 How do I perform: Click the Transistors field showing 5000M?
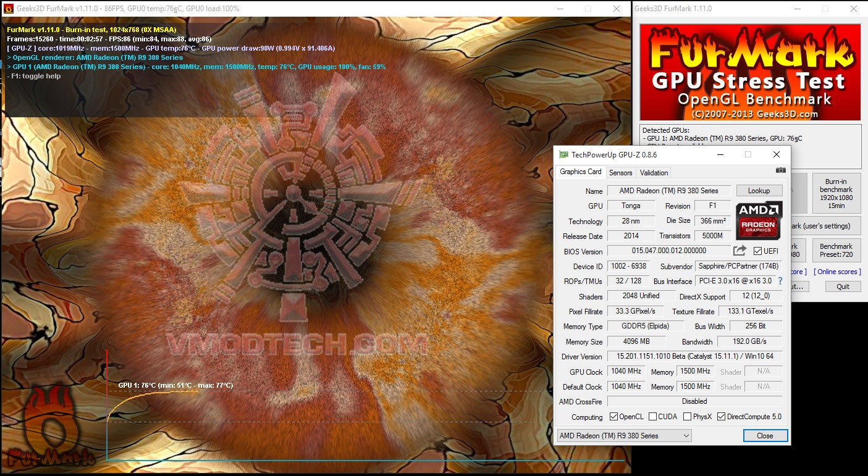pyautogui.click(x=712, y=236)
